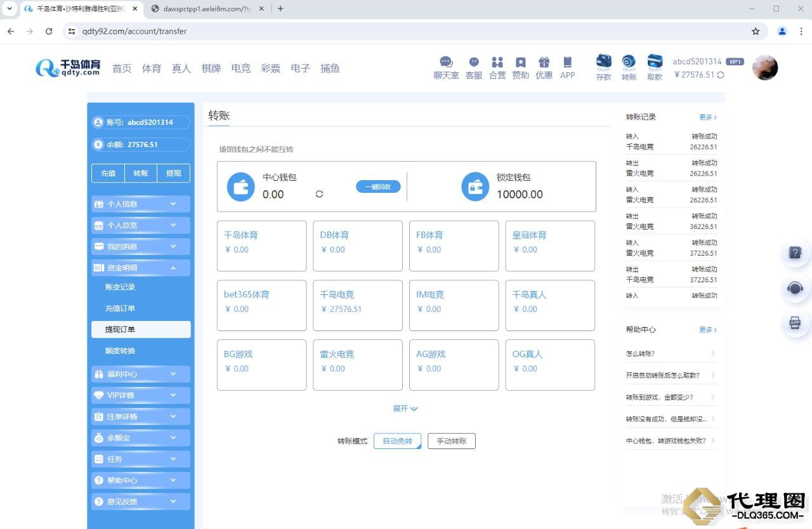Open a new browser tab
The height and width of the screenshot is (529, 812).
(x=280, y=9)
